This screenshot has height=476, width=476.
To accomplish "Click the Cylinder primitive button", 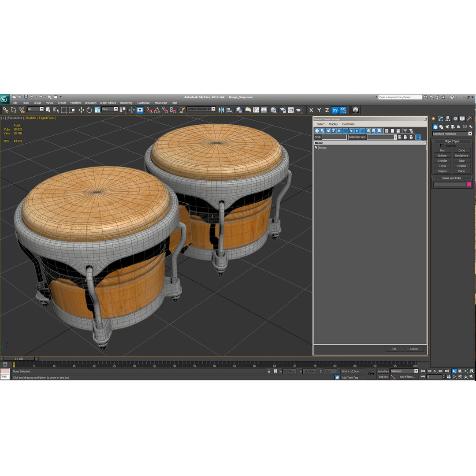I will pos(443,161).
